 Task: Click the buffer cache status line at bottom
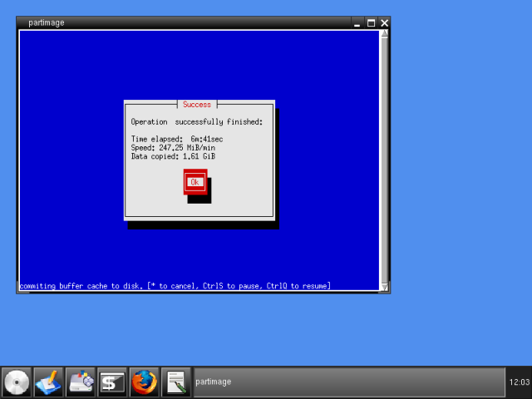pos(175,286)
